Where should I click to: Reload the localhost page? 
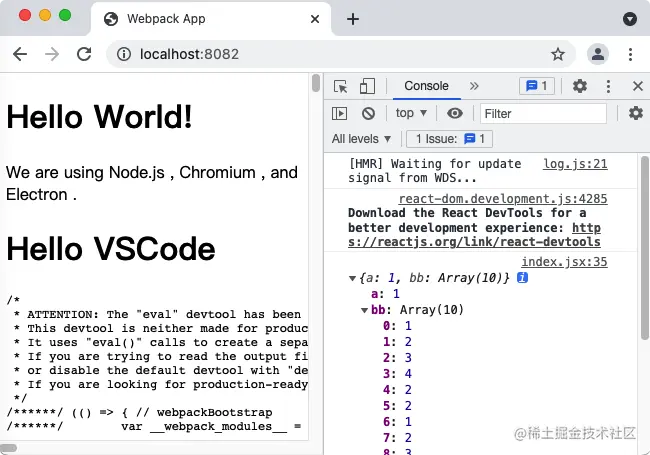[x=84, y=54]
